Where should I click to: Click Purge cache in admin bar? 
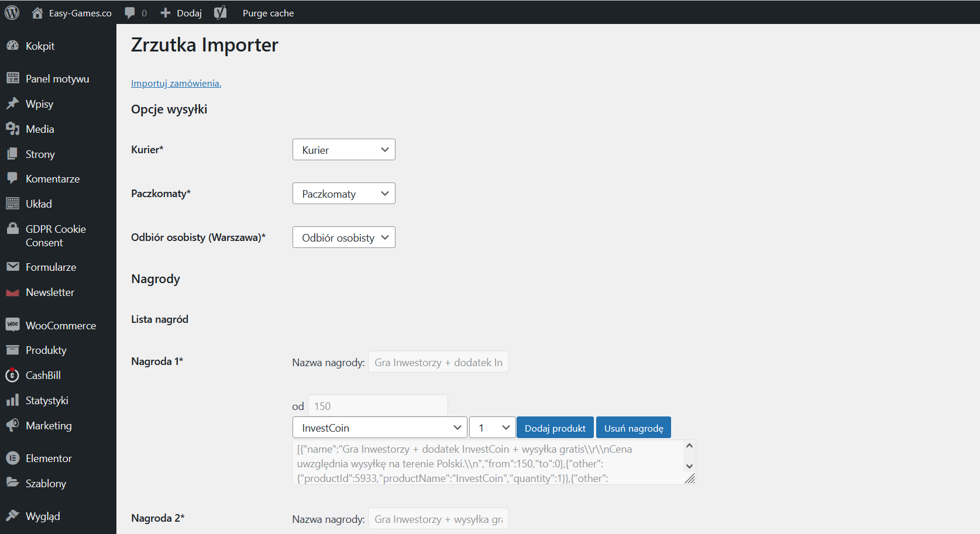coord(268,13)
